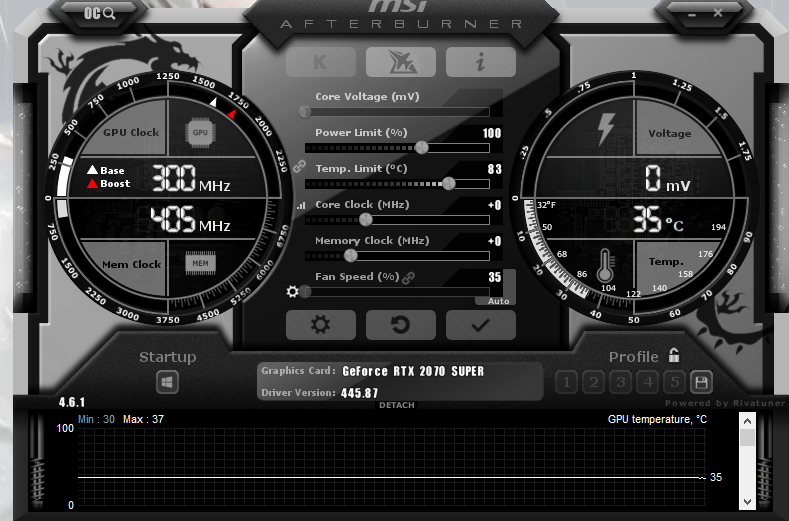Toggle Auto fan speed mode
Screen dimensions: 789x521
pos(498,301)
